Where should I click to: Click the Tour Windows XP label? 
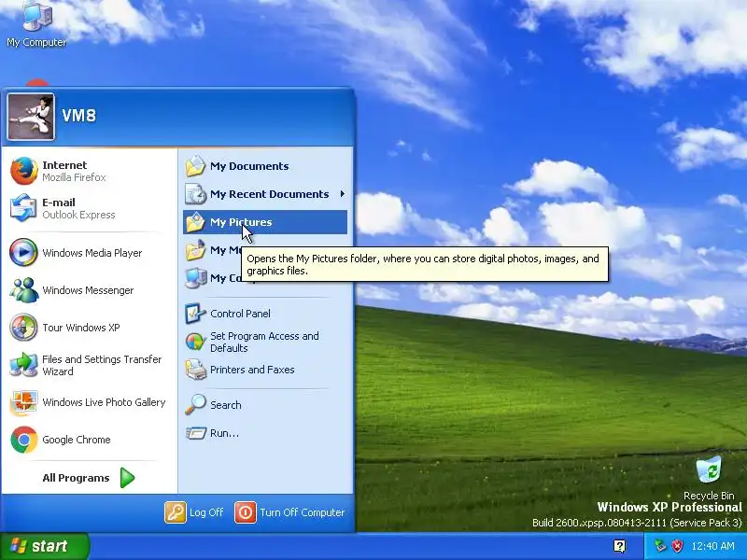tap(81, 328)
